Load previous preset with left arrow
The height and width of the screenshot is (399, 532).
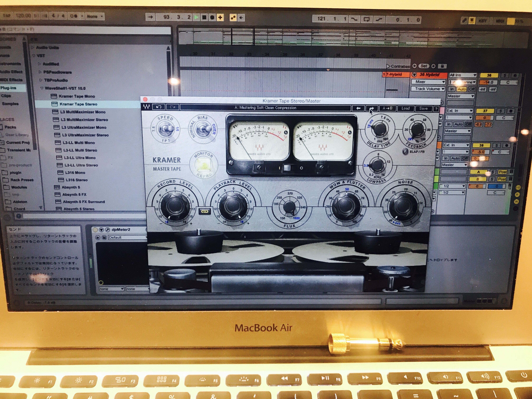pos(358,108)
